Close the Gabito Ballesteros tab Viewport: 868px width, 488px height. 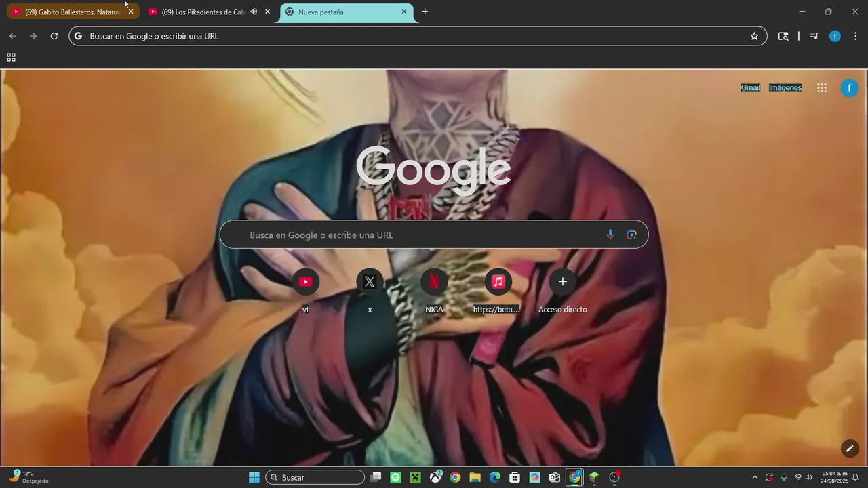pos(131,12)
